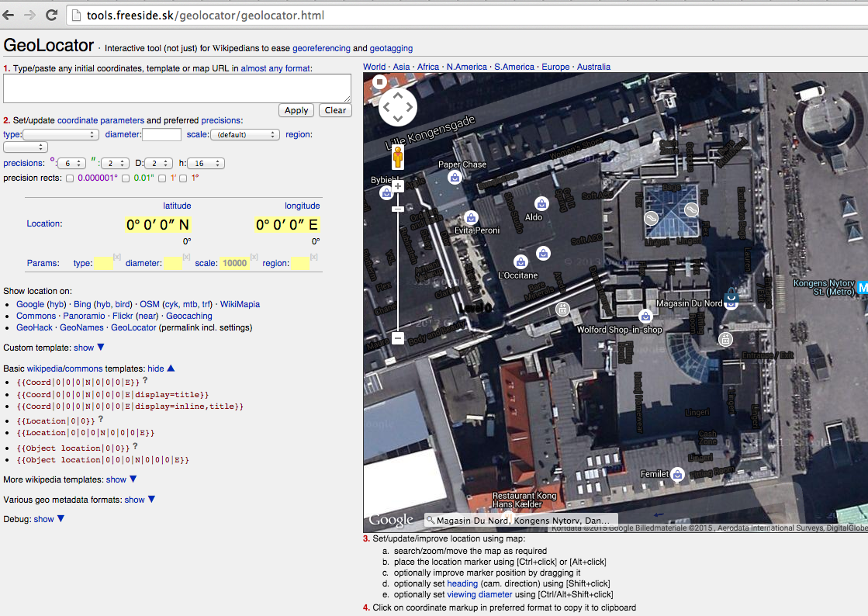Click the Clear button beside Apply
Screen dimensions: 868x616
click(x=335, y=110)
